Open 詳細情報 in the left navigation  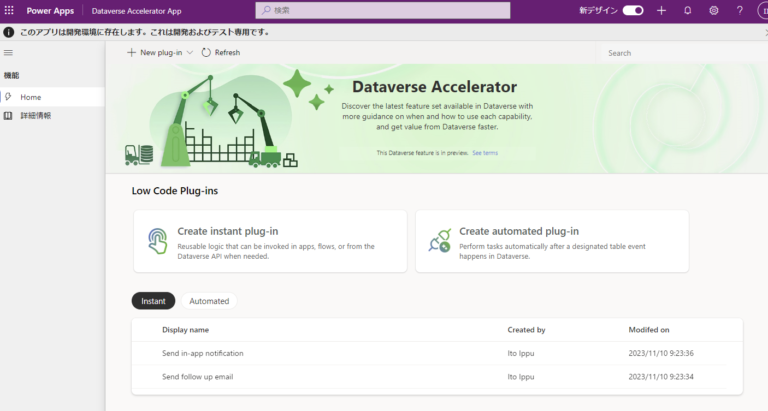tap(35, 116)
